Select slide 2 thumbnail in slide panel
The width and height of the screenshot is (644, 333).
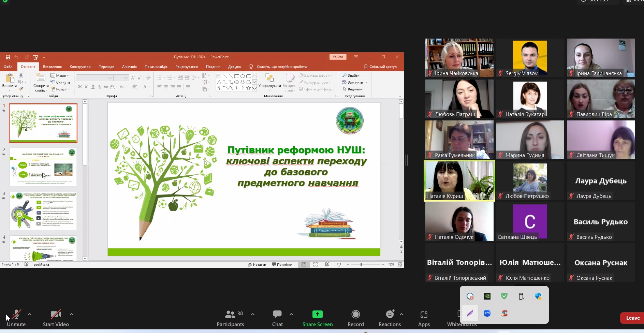tap(43, 167)
